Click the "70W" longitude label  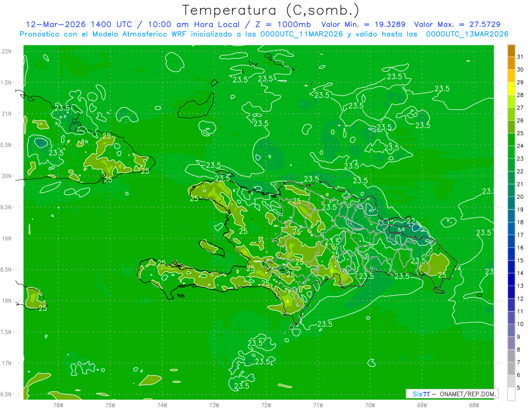pos(370,405)
